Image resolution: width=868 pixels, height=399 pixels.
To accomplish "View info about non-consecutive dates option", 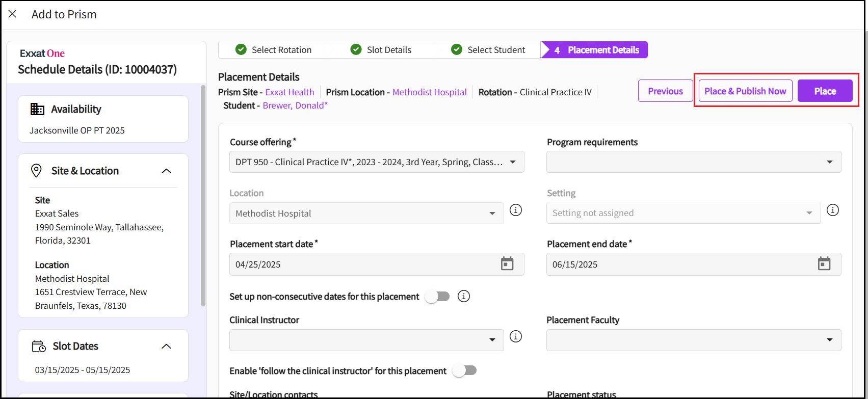I will pyautogui.click(x=463, y=296).
